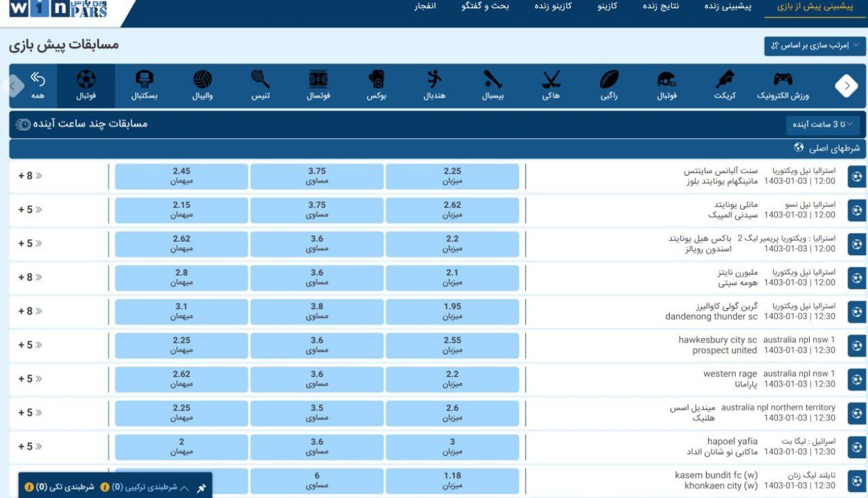Select the basketball (بسکتبال) sport icon
The height and width of the screenshot is (498, 868).
click(144, 80)
